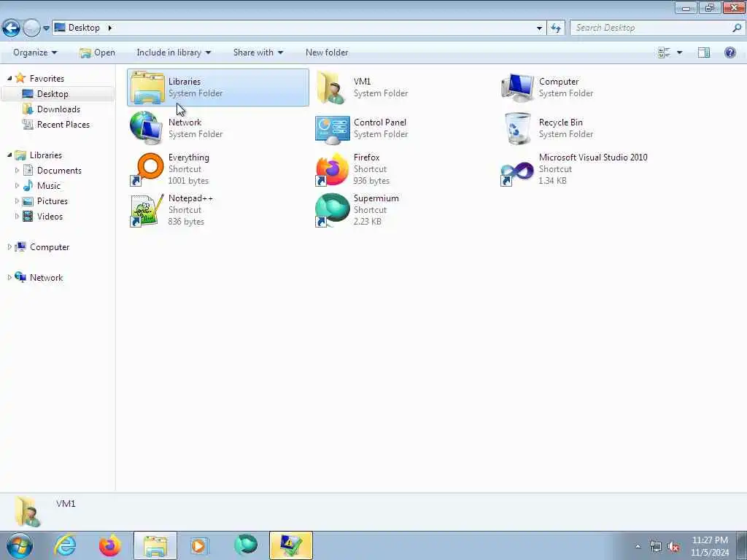Image resolution: width=747 pixels, height=560 pixels.
Task: Open Windows Media Player from taskbar
Action: (x=200, y=545)
